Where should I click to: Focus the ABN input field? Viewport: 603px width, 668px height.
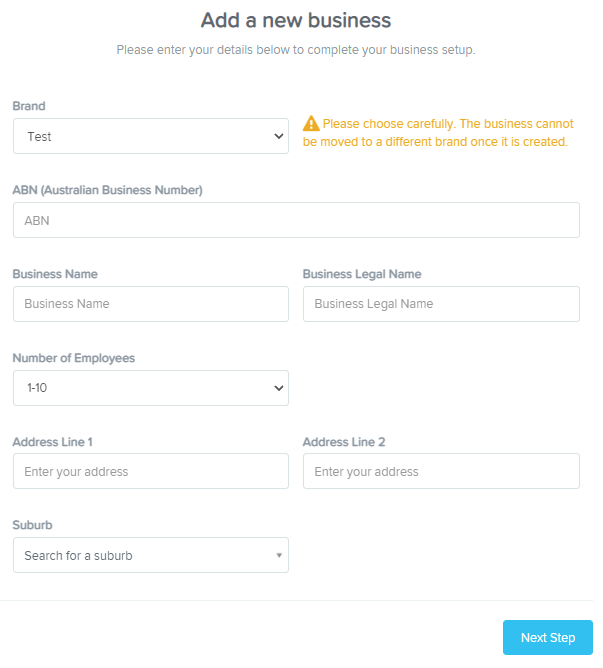[x=296, y=220]
